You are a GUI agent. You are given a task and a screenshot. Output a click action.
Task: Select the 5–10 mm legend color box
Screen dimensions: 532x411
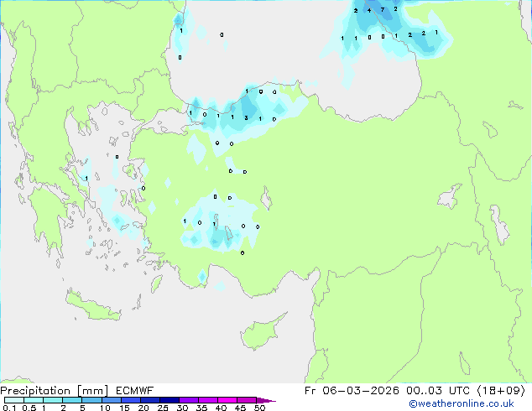coord(91,400)
